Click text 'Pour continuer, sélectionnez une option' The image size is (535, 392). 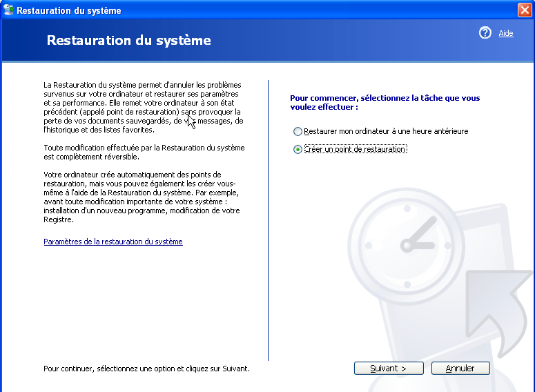[x=146, y=369]
